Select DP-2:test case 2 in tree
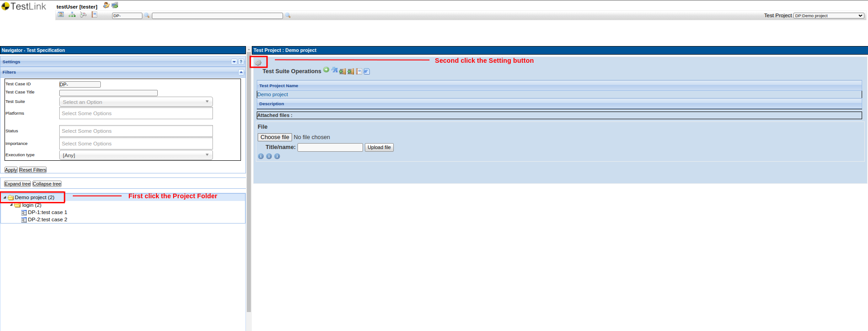 (x=47, y=219)
